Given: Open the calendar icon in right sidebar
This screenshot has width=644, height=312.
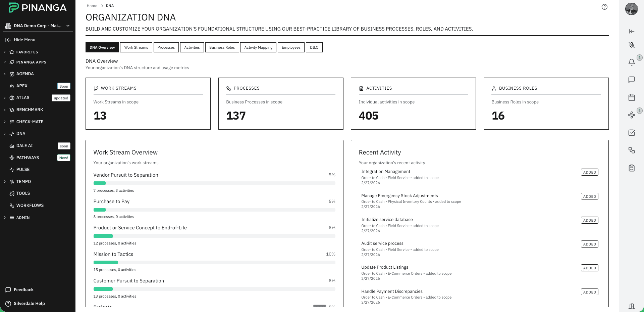Looking at the screenshot, I should point(632,97).
